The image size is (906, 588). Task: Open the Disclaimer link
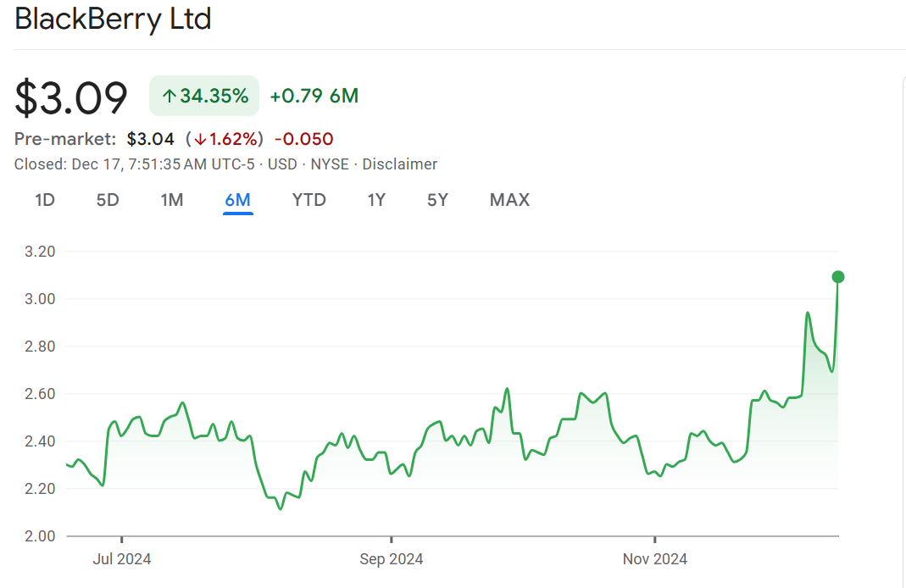tap(399, 164)
